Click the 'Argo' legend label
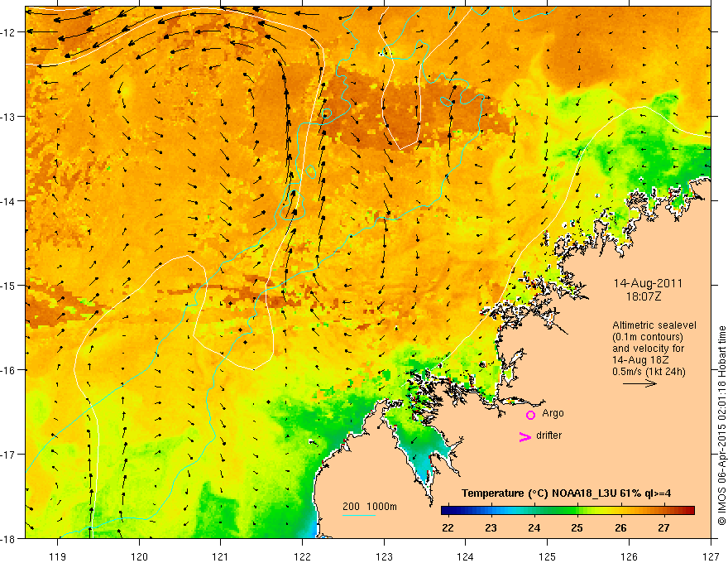728x563 pixels. point(553,413)
